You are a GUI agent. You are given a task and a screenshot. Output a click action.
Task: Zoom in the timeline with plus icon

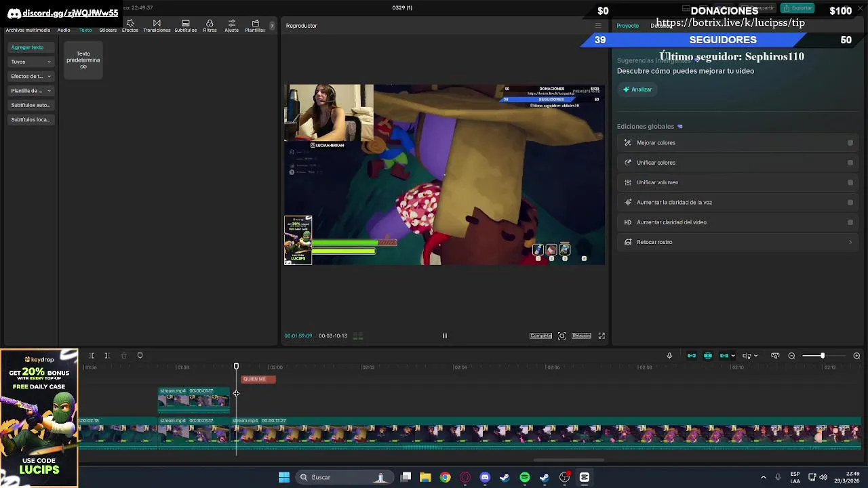(856, 356)
